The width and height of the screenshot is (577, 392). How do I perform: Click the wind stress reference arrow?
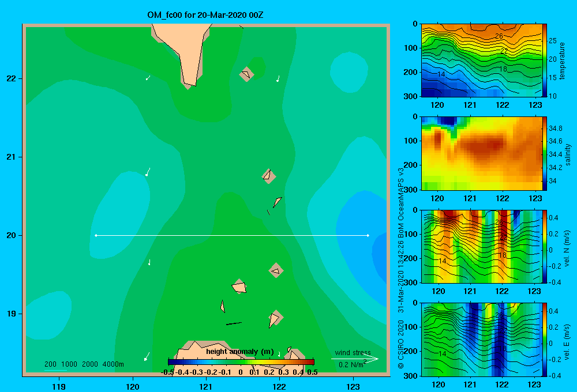pos(355,359)
